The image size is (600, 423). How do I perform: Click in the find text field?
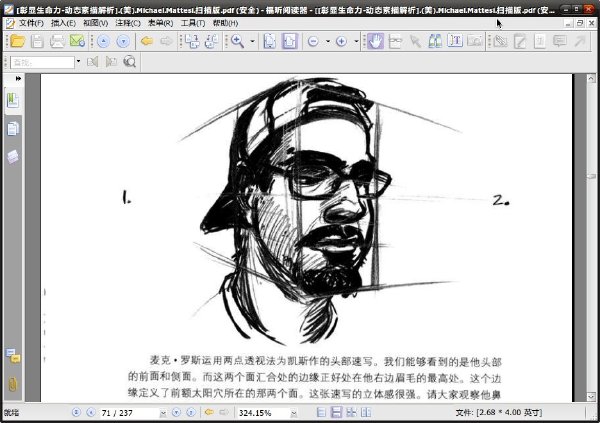pyautogui.click(x=42, y=62)
